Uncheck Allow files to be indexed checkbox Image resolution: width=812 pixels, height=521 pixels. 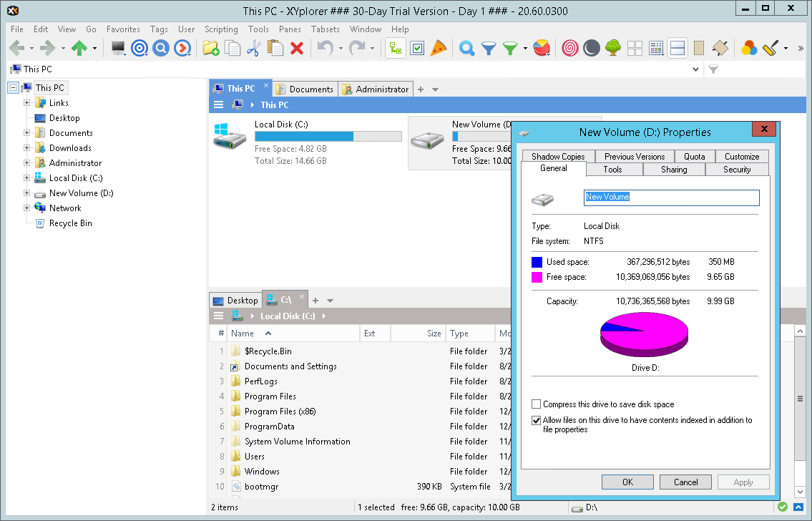pyautogui.click(x=537, y=421)
